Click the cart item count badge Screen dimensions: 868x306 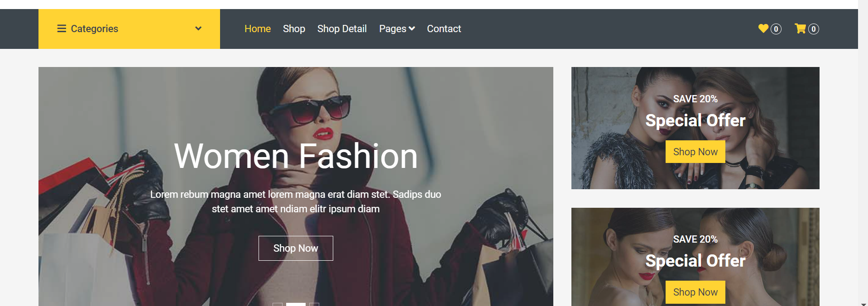click(813, 29)
